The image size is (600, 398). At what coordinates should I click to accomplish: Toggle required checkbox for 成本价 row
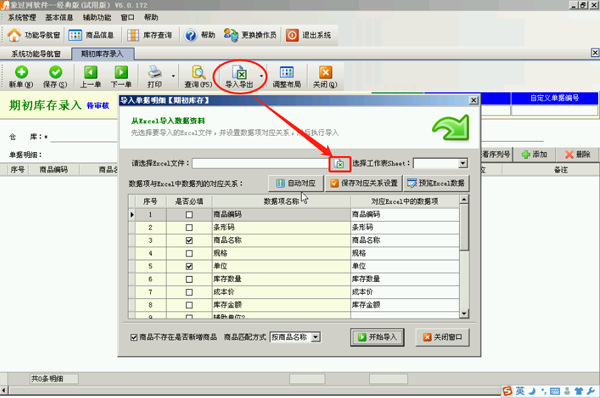tap(189, 292)
